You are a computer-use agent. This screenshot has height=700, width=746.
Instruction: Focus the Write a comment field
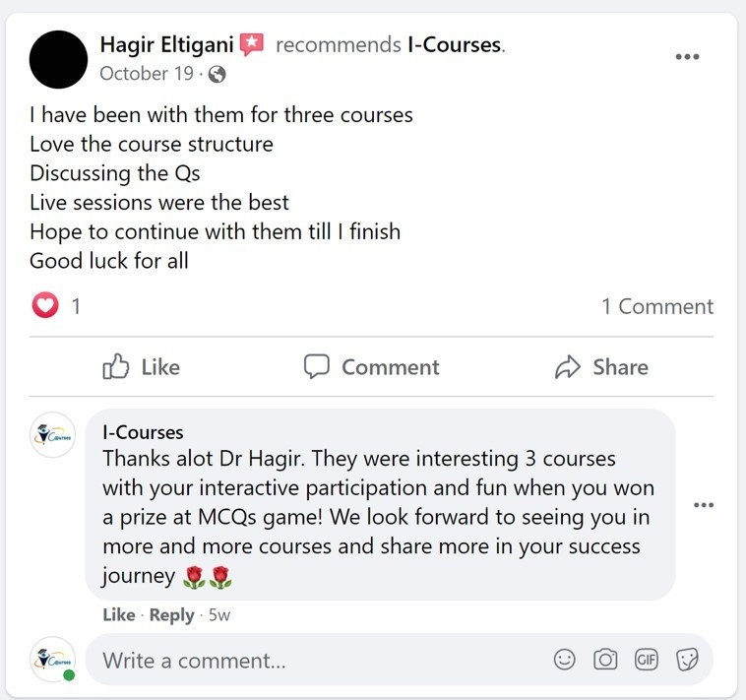(324, 661)
